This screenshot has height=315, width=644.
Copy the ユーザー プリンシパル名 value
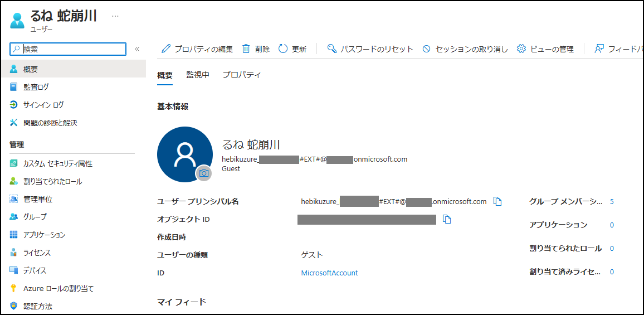click(498, 201)
